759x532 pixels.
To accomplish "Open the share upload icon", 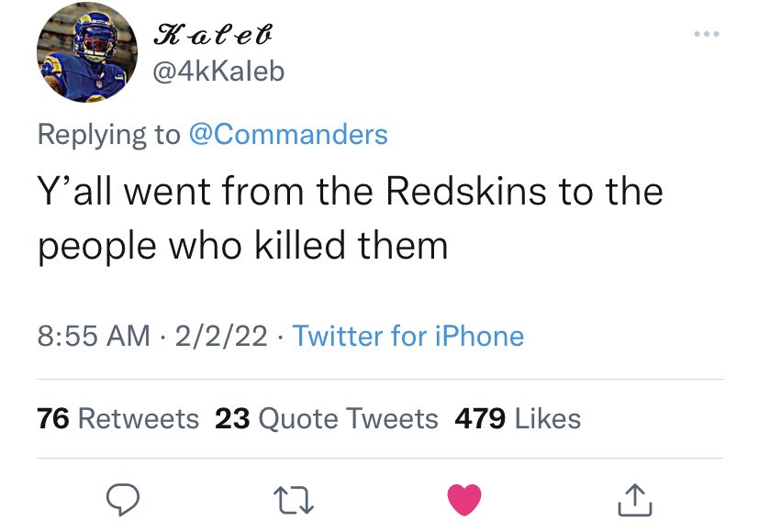I will point(634,500).
